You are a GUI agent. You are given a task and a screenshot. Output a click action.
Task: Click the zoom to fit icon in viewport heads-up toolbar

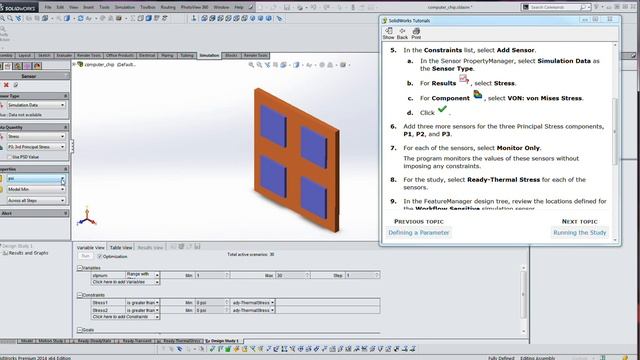point(251,65)
